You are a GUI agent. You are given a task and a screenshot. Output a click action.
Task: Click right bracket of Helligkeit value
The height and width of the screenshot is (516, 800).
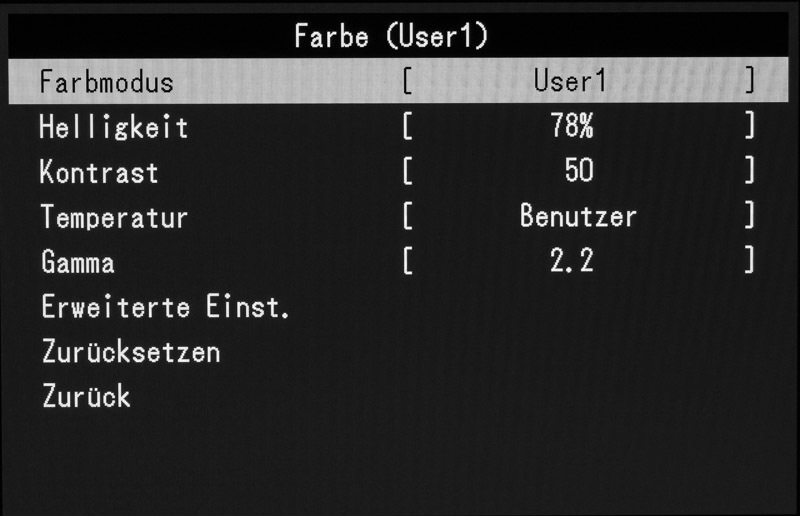pos(749,126)
